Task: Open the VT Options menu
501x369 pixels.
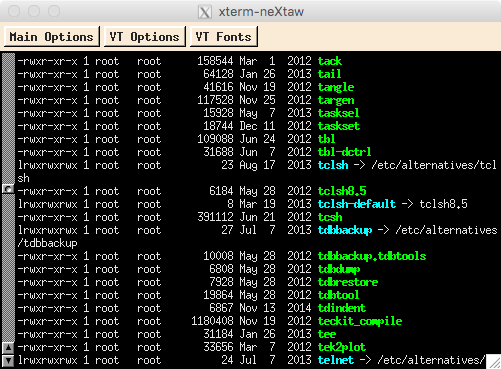Action: pos(145,37)
